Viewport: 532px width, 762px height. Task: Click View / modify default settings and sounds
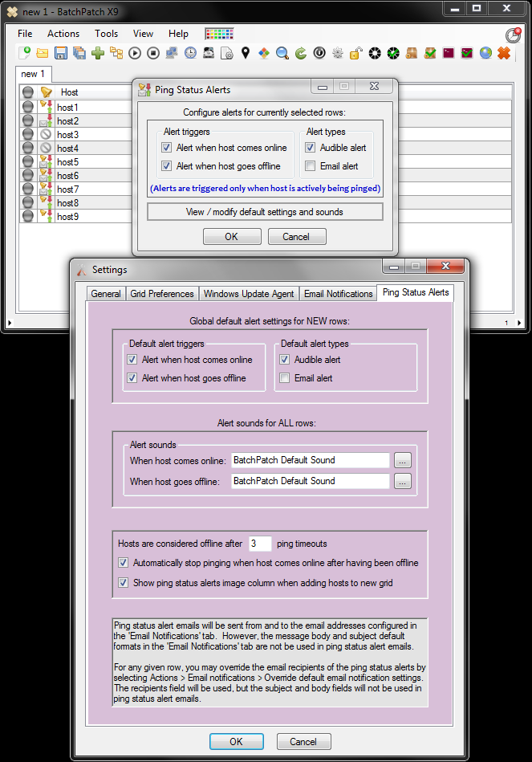pyautogui.click(x=265, y=212)
